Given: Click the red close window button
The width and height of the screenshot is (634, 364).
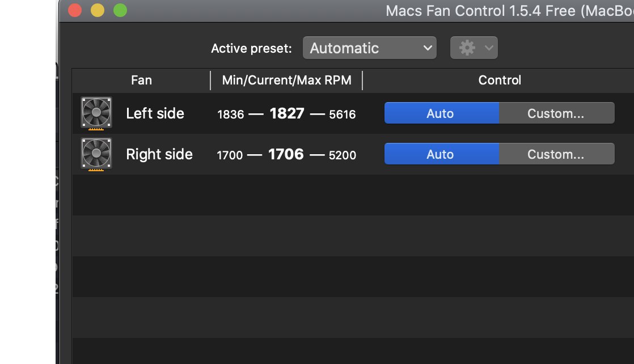Looking at the screenshot, I should coord(75,10).
